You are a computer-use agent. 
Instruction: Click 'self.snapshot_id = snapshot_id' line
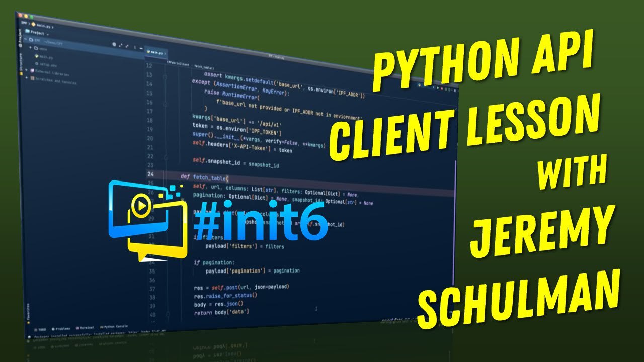pos(235,163)
